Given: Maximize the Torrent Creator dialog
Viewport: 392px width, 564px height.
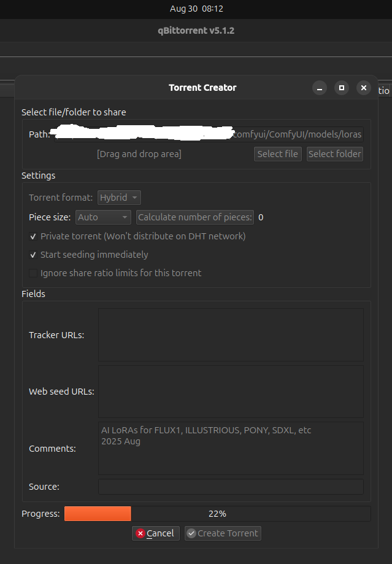Looking at the screenshot, I should [342, 88].
